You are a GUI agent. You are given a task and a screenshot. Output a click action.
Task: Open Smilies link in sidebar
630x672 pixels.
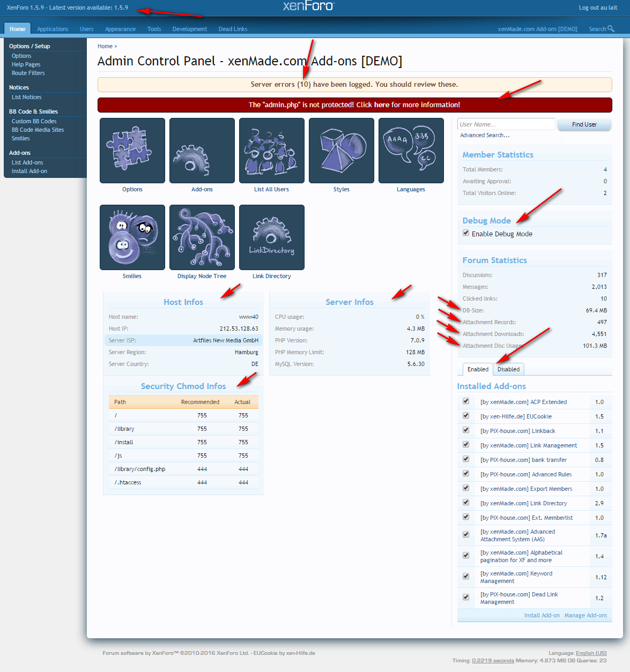click(20, 138)
